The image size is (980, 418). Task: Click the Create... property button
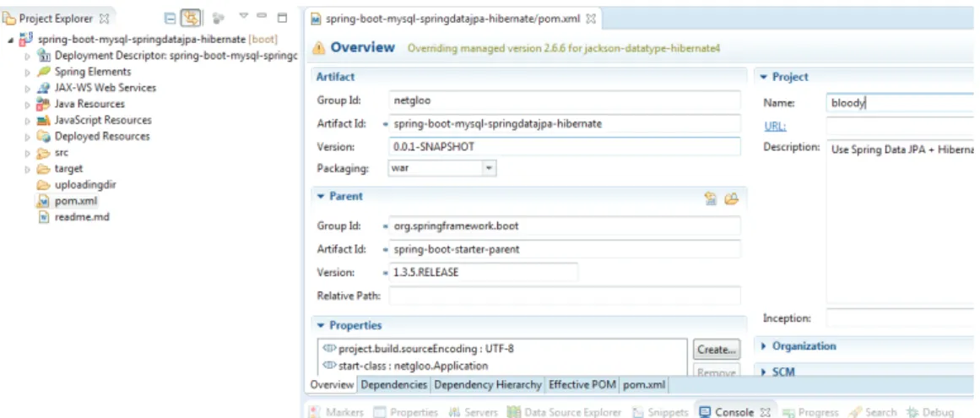click(x=717, y=350)
